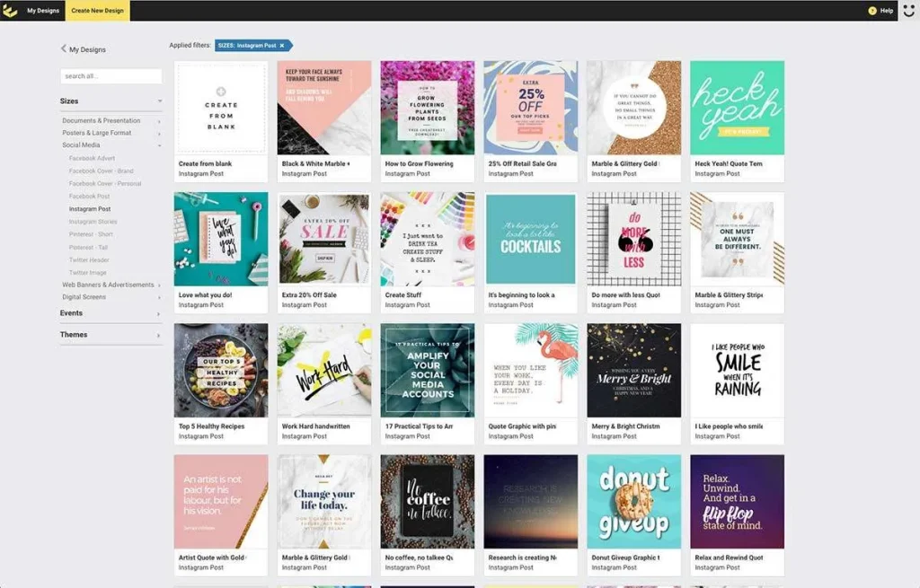Expand the Events section
Screen dimensions: 920x588
point(159,313)
